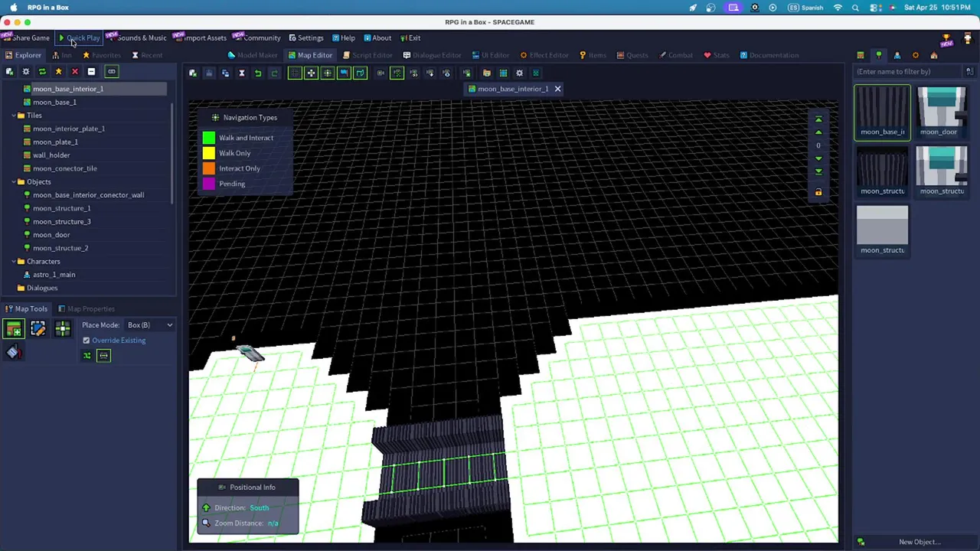Select the Place Tiles tool in Map Tools
Screen dimensions: 980x551
point(14,329)
